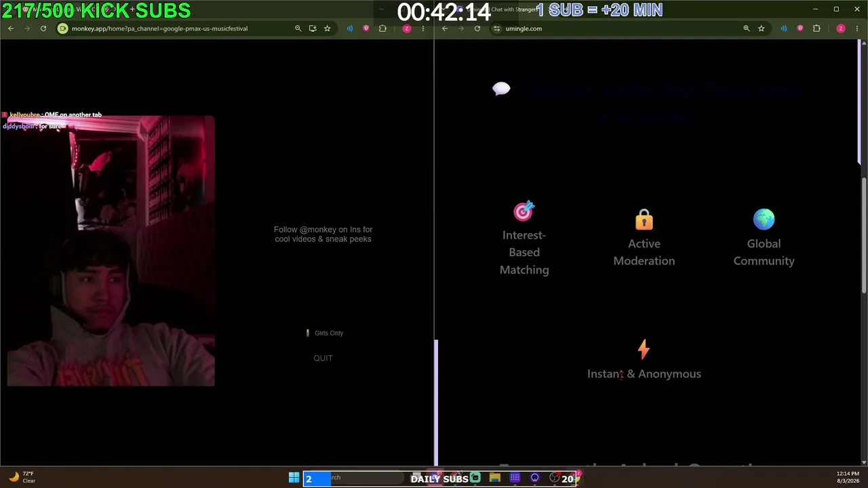
Task: Click the Active Moderation label
Action: (x=644, y=252)
